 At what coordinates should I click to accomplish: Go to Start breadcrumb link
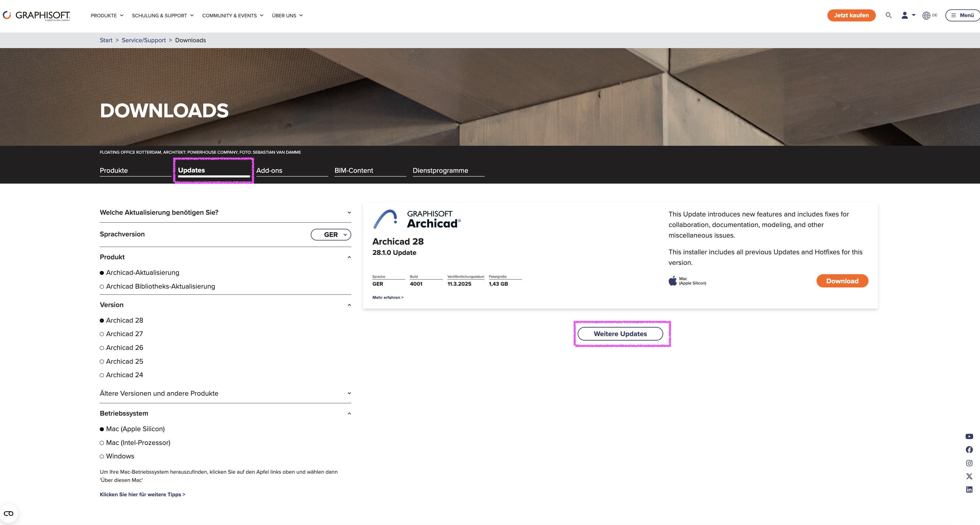pyautogui.click(x=106, y=40)
